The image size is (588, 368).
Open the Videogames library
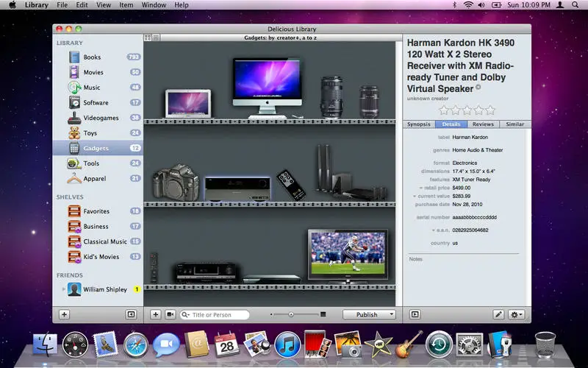[98, 118]
